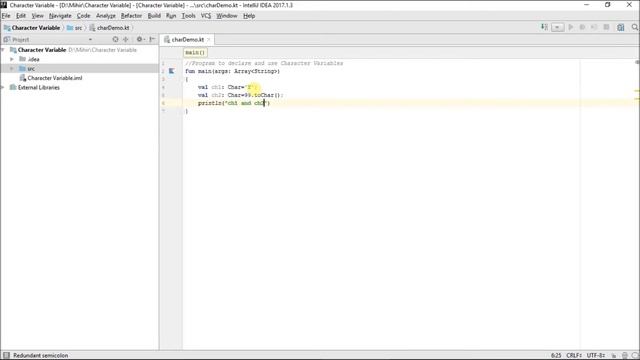Expand the External Libraries node
The height and width of the screenshot is (360, 640).
pos(3,87)
